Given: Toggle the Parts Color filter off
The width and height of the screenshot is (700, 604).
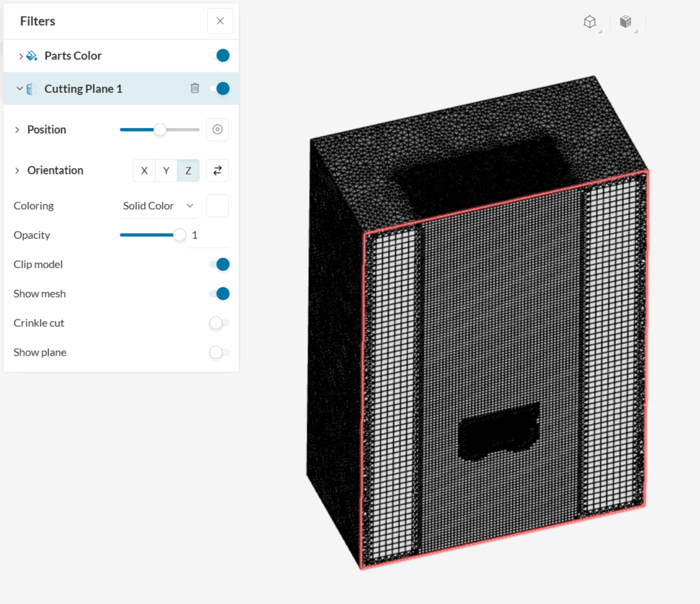Looking at the screenshot, I should (222, 55).
